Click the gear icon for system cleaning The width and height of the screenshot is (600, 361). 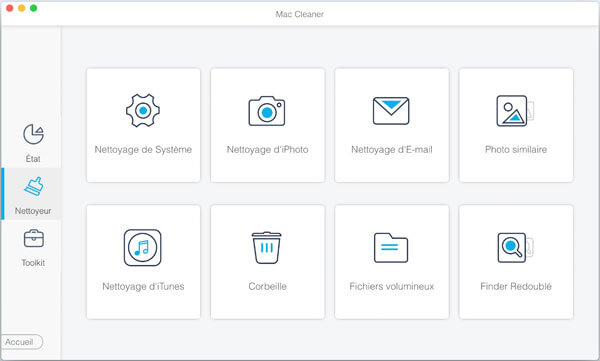pyautogui.click(x=143, y=111)
